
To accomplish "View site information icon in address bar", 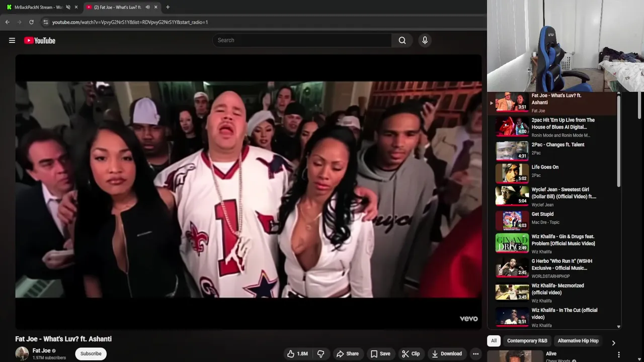I will tap(45, 22).
